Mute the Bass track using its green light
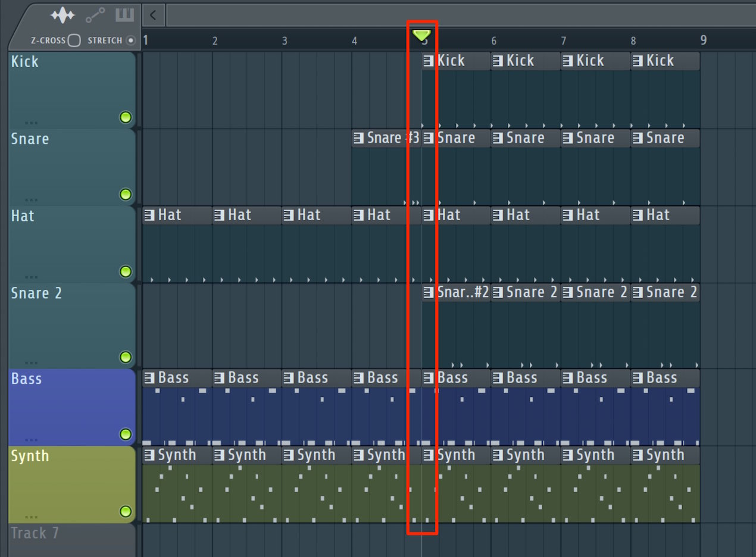 tap(125, 434)
